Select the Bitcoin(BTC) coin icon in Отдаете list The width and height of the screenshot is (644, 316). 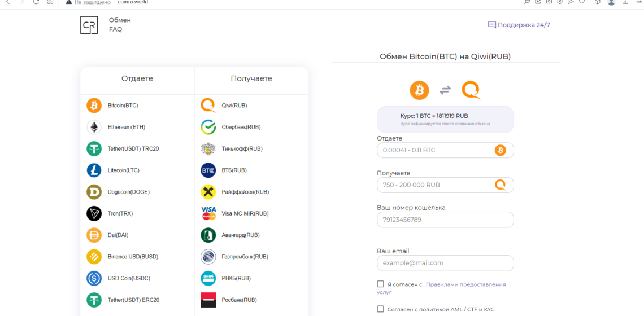94,106
